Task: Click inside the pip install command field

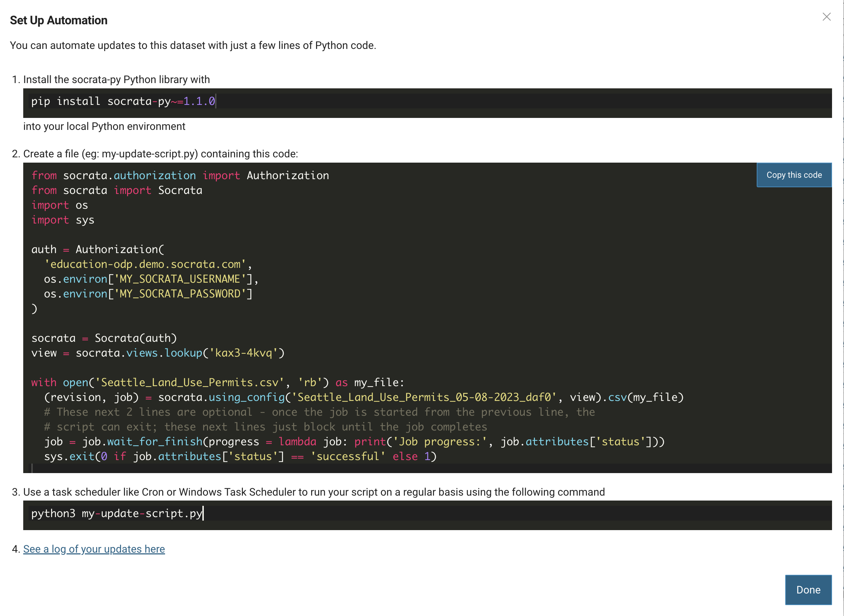Action: (123, 101)
